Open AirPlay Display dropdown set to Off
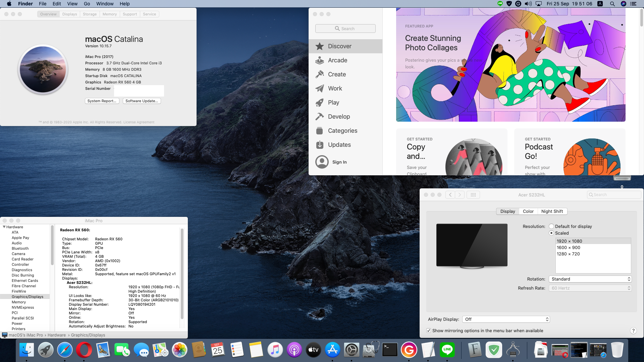644x362 pixels. point(506,319)
